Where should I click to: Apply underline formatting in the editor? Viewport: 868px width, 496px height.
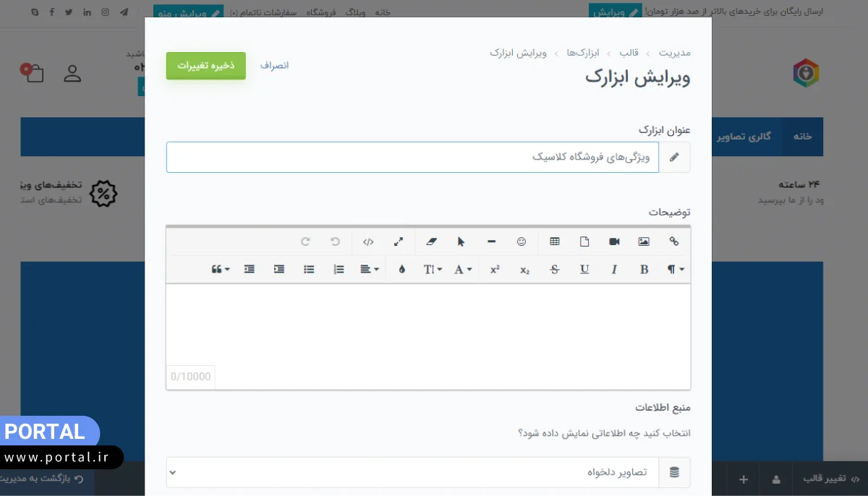click(584, 268)
